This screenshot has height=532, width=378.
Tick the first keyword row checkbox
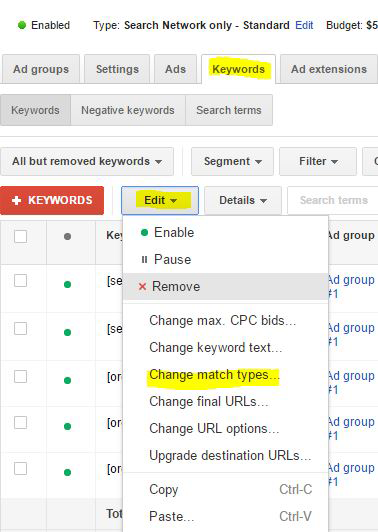(20, 281)
